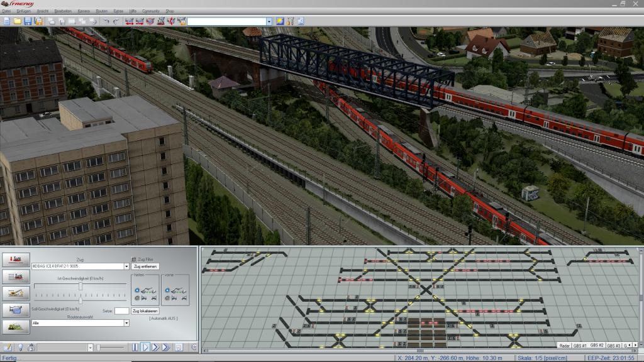The height and width of the screenshot is (362, 644).
Task: Open the camera selection combo box in toolbar
Action: [269, 21]
